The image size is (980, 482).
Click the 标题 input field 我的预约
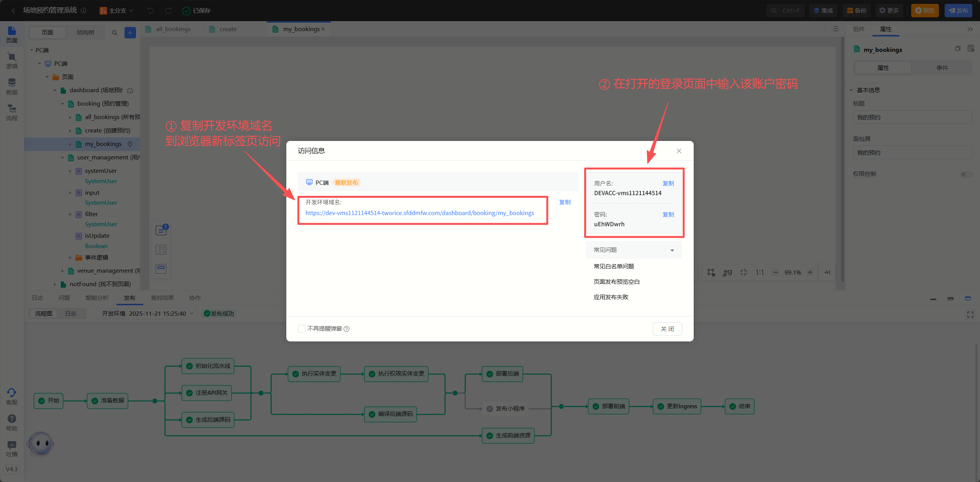(912, 118)
